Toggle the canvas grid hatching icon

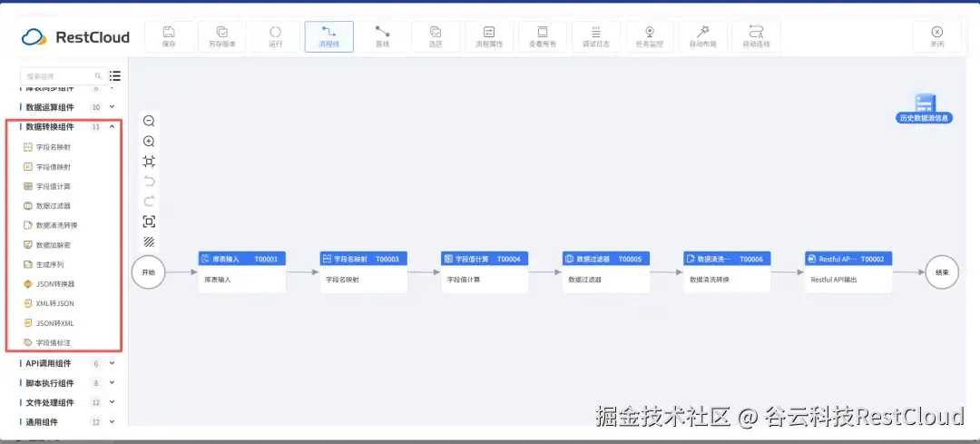click(x=149, y=242)
